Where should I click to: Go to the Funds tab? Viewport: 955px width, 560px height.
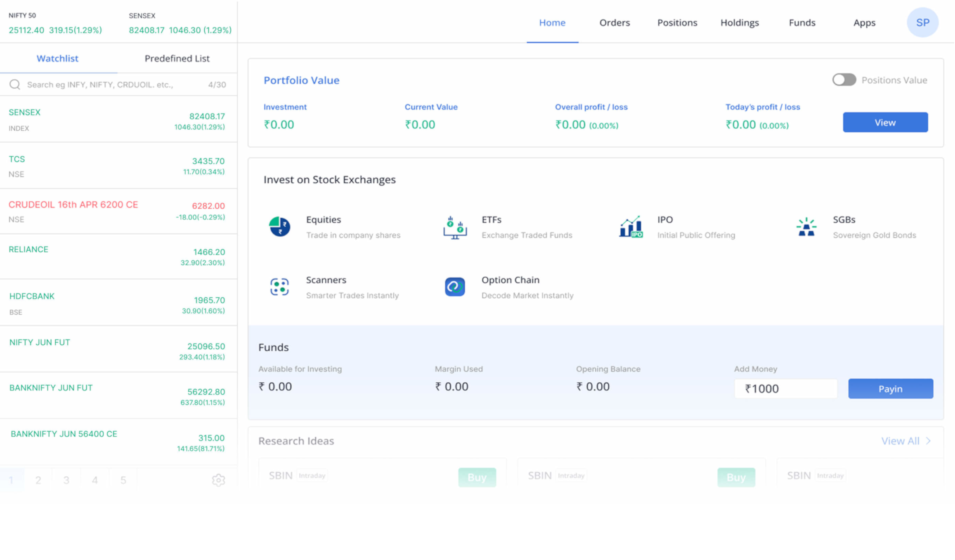[x=802, y=23]
